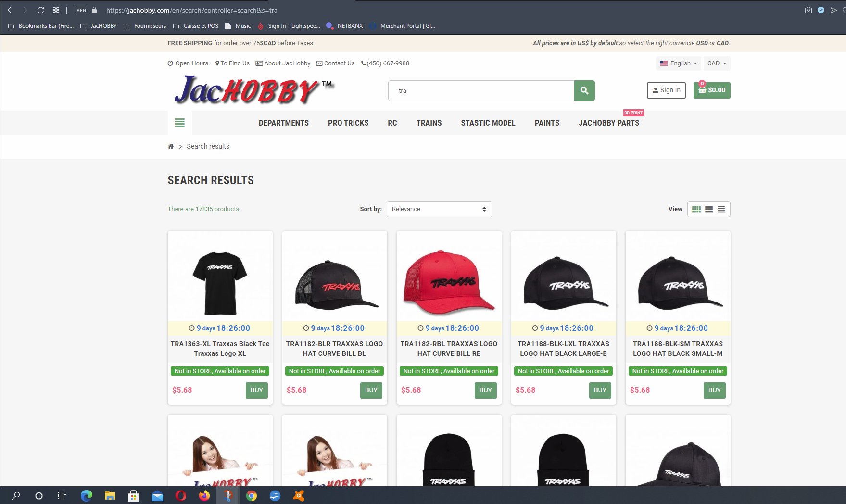Buy the TRA1182-BLR Traxxas curve bill hat
The height and width of the screenshot is (504, 846).
pos(371,391)
